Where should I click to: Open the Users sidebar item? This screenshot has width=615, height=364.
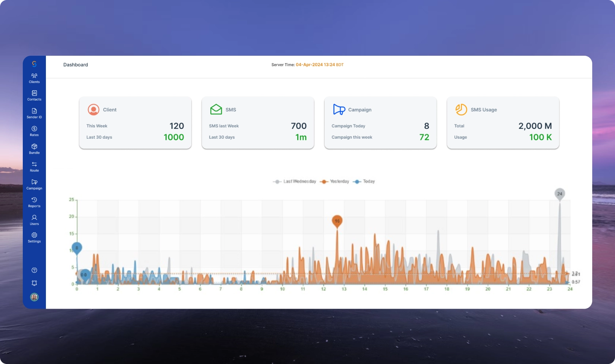[x=34, y=220]
